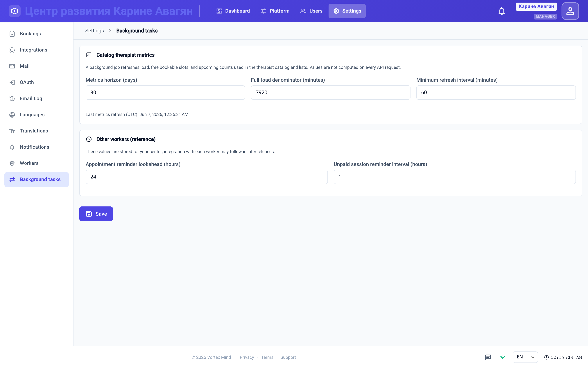
Task: Go to the Users tab
Action: [311, 11]
